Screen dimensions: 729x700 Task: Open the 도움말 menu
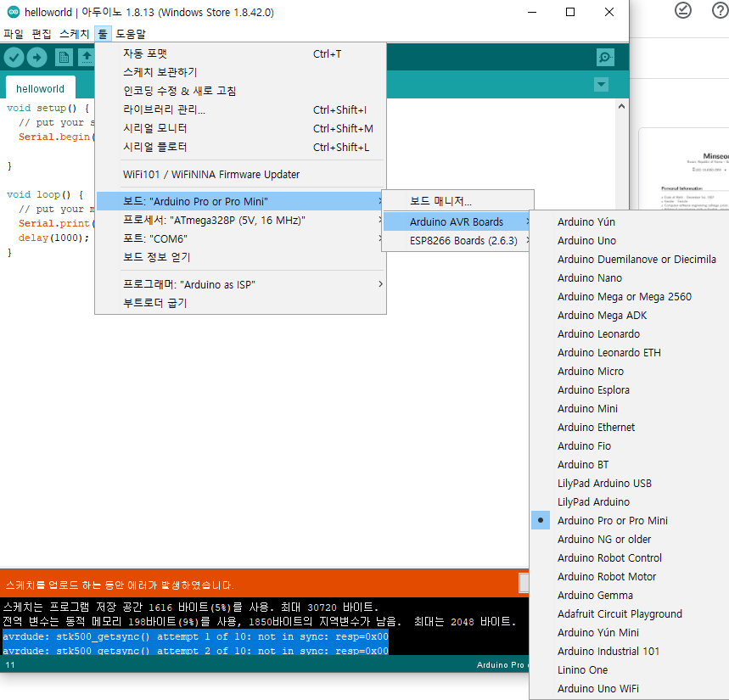131,34
